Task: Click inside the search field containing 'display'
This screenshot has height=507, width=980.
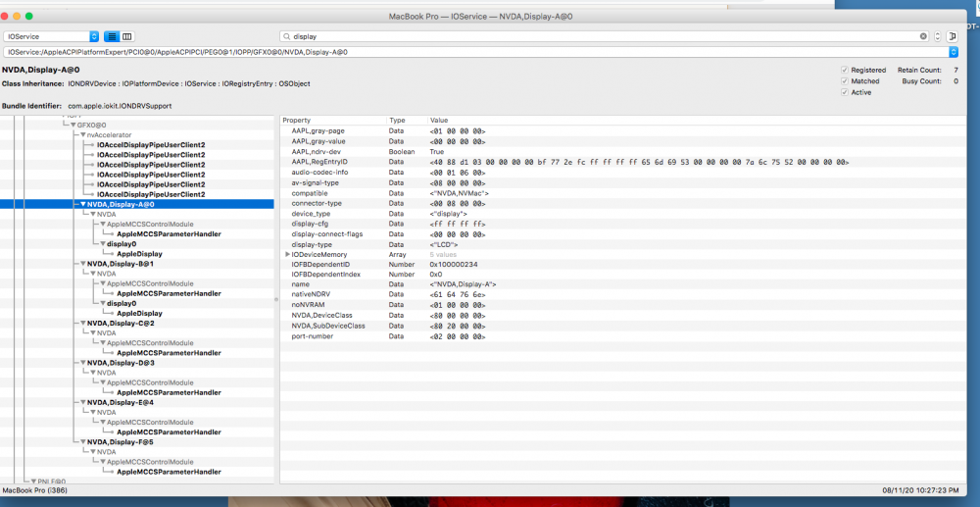Action: pyautogui.click(x=588, y=35)
